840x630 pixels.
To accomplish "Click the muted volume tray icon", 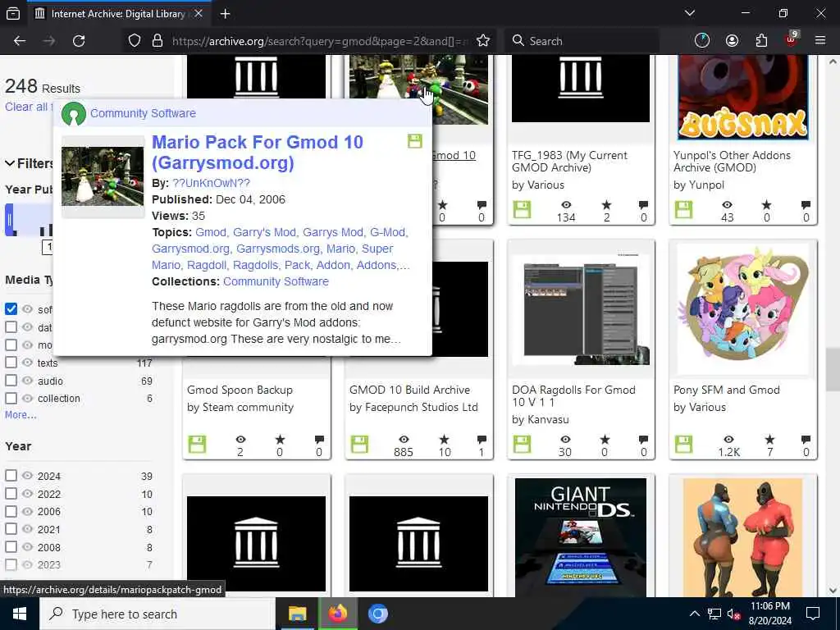I will tap(733, 614).
